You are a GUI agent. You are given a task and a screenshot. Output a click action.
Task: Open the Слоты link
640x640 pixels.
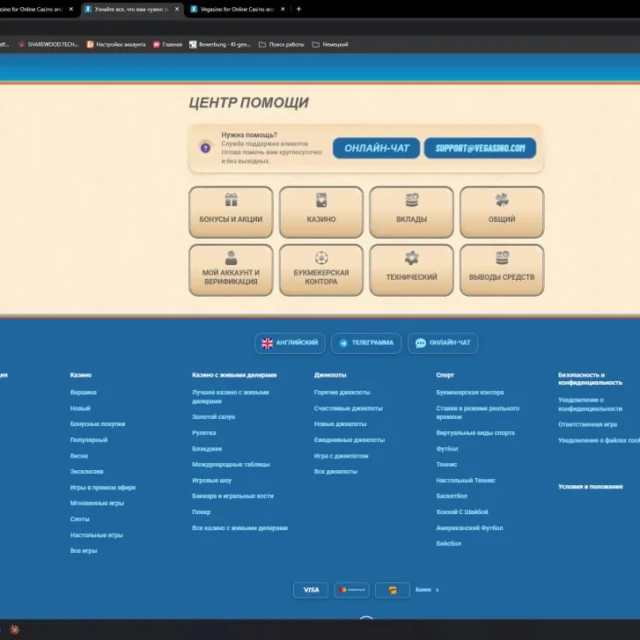tap(80, 519)
